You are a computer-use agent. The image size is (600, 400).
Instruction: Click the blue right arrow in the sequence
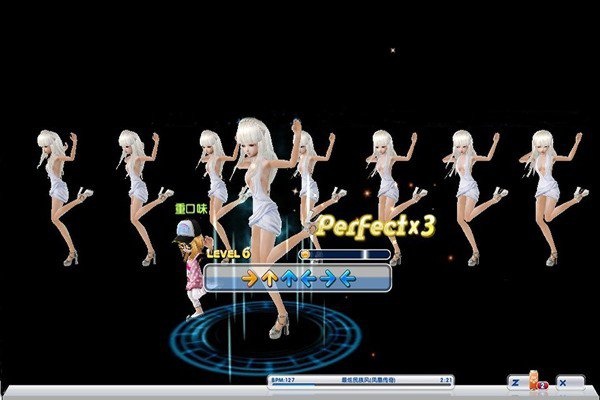point(328,278)
